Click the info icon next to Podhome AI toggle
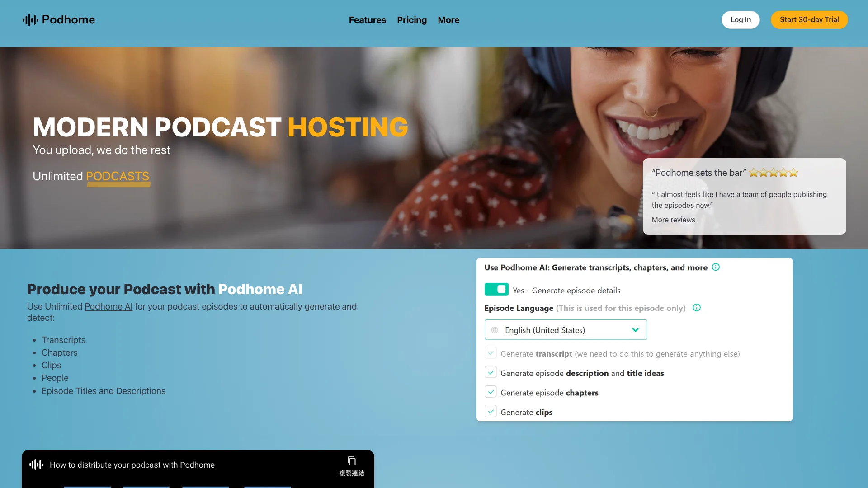The height and width of the screenshot is (488, 868). (716, 267)
